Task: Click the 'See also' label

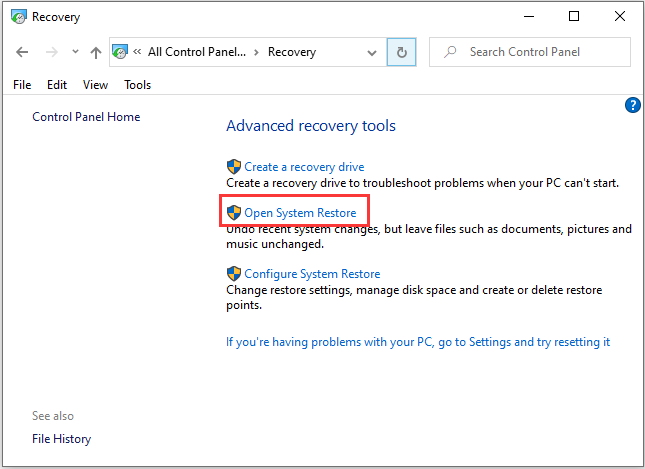Action: [x=53, y=416]
